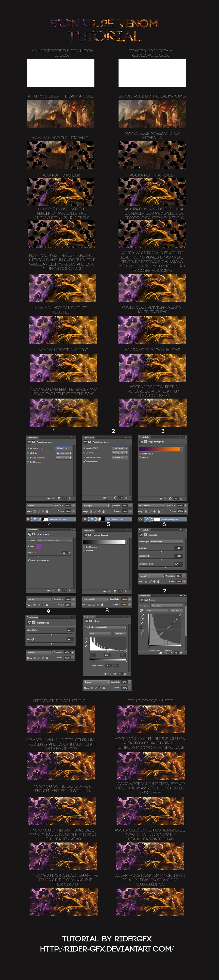The width and height of the screenshot is (219, 980).
Task: Click Automático button in Curvas panel
Action: pyautogui.click(x=176, y=610)
